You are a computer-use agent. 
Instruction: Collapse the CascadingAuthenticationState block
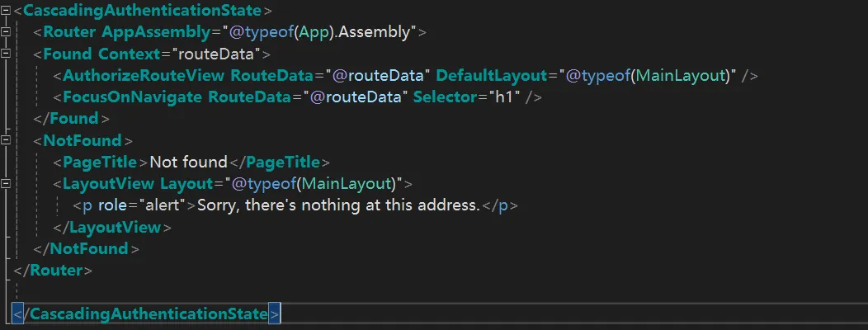click(x=7, y=11)
